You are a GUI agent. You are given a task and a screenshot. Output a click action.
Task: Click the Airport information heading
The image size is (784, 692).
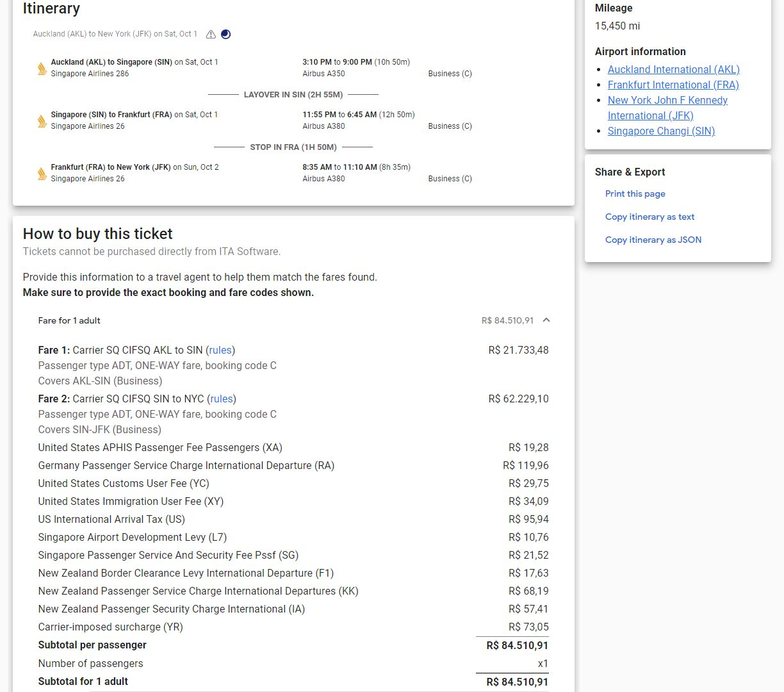click(x=640, y=51)
